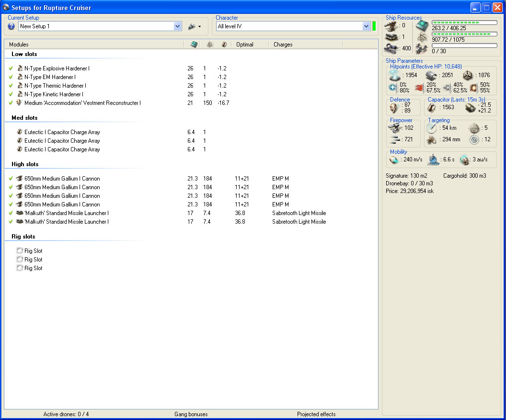Viewport: 506px width, 420px height.
Task: Expand the Current Setup dropdown arrow
Action: [177, 26]
